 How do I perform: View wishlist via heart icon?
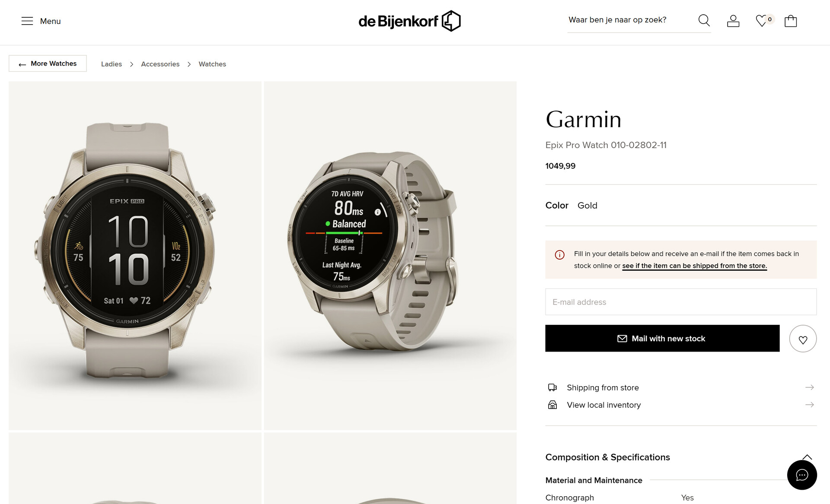pyautogui.click(x=762, y=20)
